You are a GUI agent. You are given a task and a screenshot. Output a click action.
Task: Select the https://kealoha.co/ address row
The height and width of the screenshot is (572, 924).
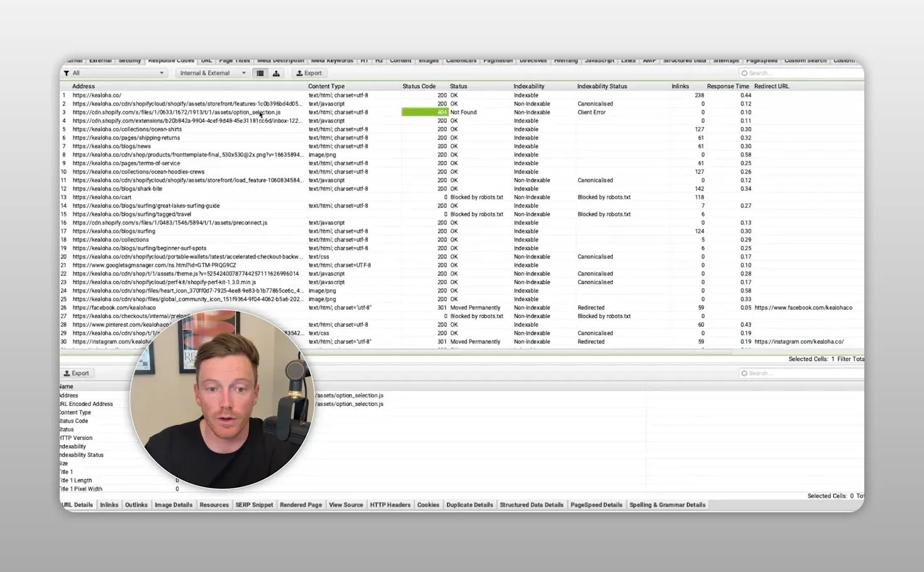tap(97, 96)
